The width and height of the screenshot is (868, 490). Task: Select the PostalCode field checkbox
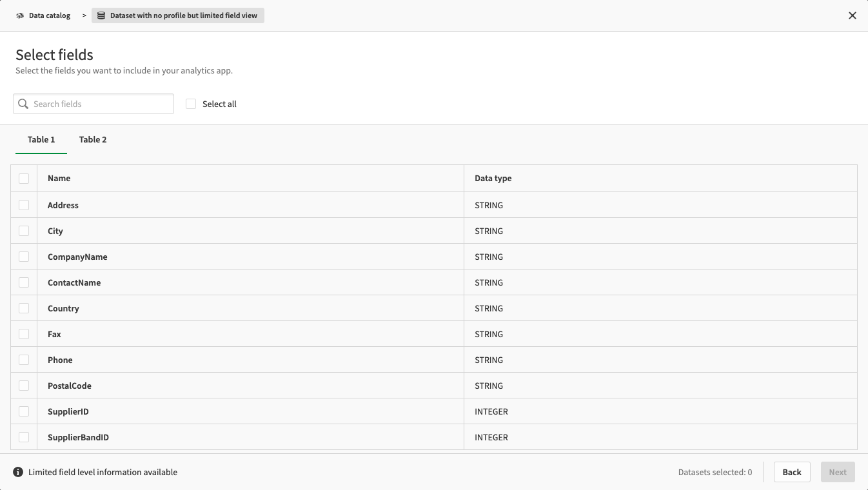[x=24, y=386]
